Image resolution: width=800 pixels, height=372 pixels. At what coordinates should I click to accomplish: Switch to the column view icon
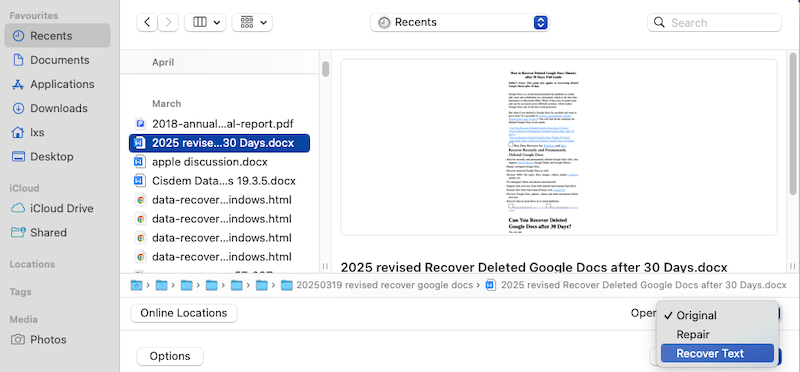pos(199,22)
